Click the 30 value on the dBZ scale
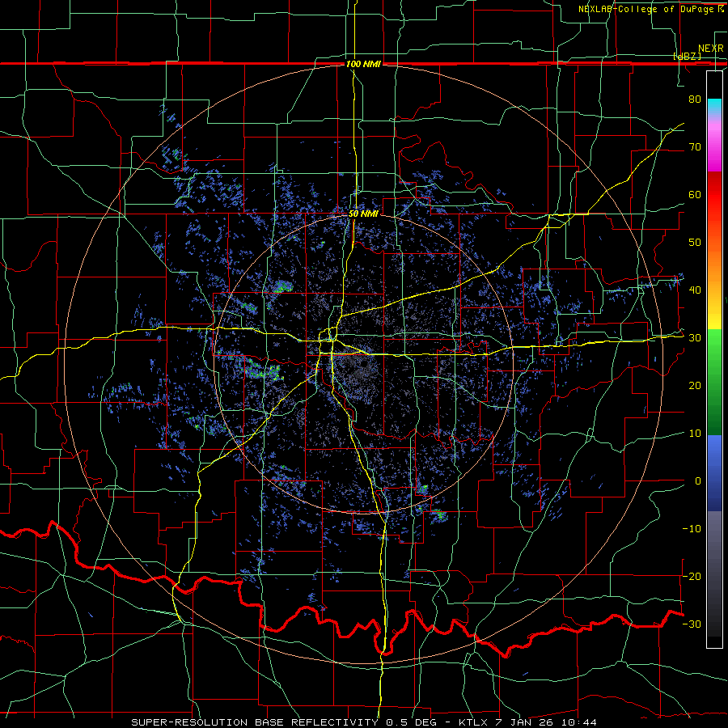 coord(695,338)
